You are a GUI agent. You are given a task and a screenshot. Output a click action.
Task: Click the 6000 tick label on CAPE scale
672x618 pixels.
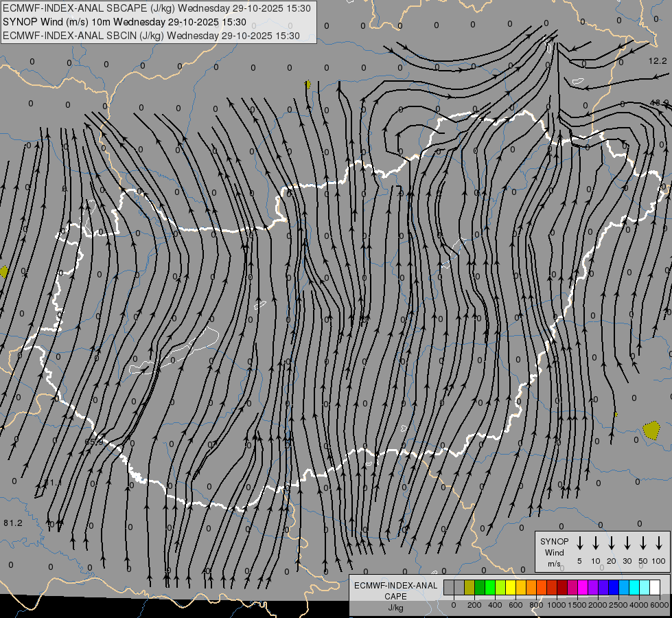(x=660, y=605)
